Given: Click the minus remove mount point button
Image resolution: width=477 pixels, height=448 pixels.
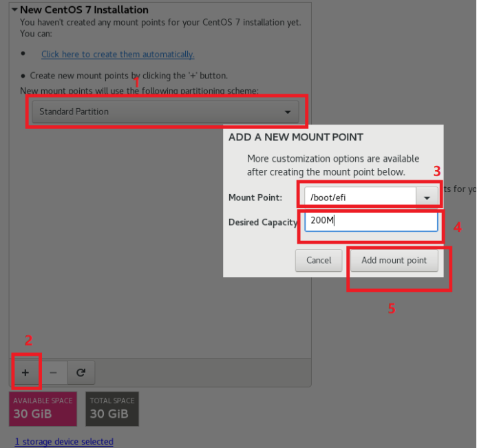Looking at the screenshot, I should click(x=53, y=372).
